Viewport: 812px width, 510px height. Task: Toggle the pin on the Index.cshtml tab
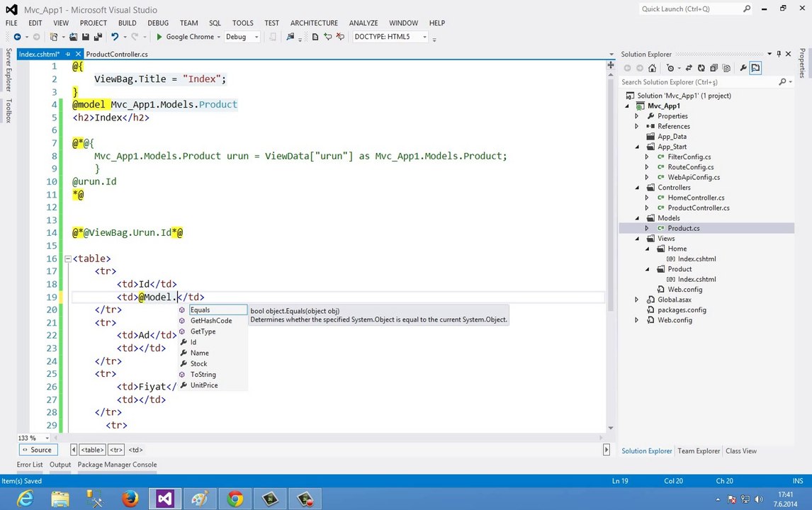68,54
